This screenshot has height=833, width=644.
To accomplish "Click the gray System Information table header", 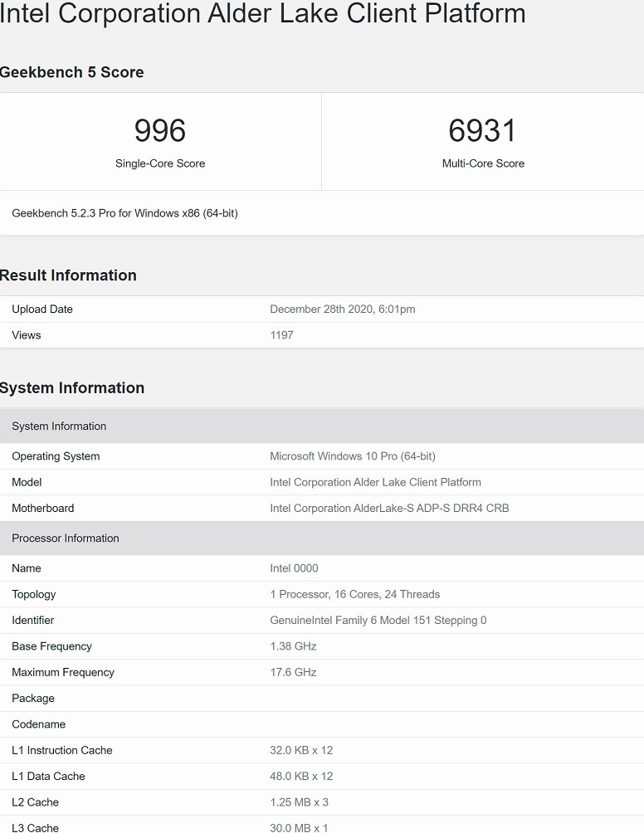I will coord(322,426).
